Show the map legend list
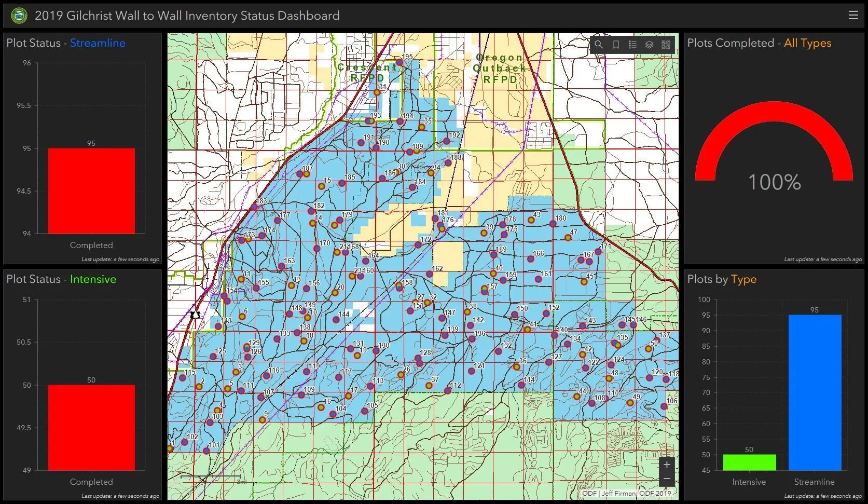This screenshot has width=868, height=504. 632,45
